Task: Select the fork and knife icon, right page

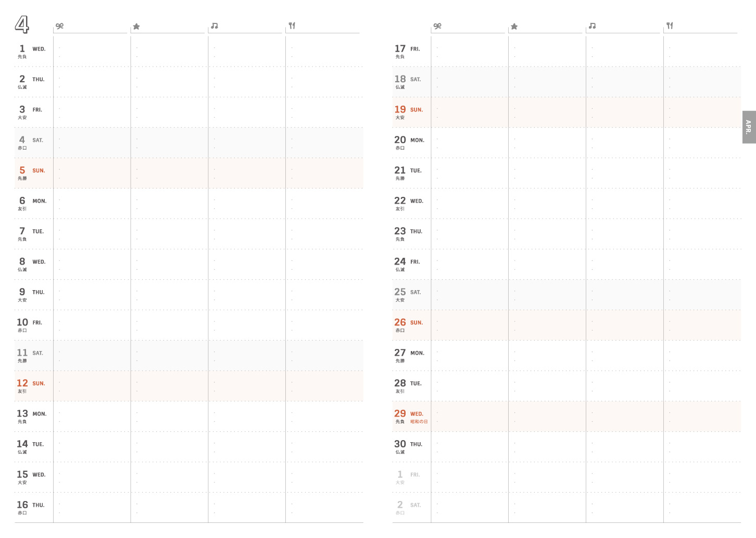Action: [670, 26]
